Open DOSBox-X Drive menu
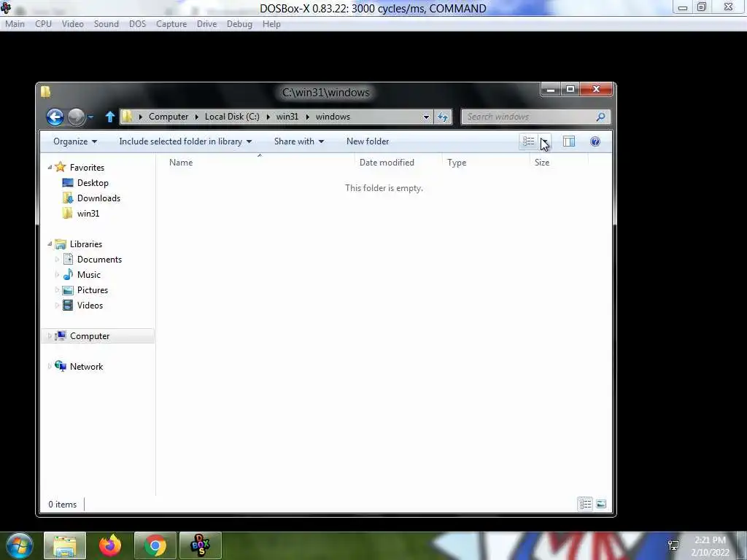Screen dimensions: 747x560 (x=206, y=24)
